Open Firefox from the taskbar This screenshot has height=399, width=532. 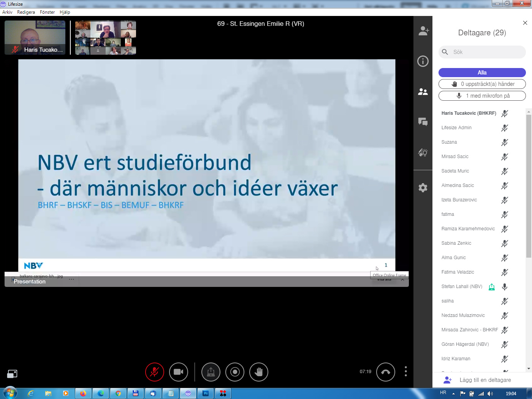pyautogui.click(x=83, y=393)
